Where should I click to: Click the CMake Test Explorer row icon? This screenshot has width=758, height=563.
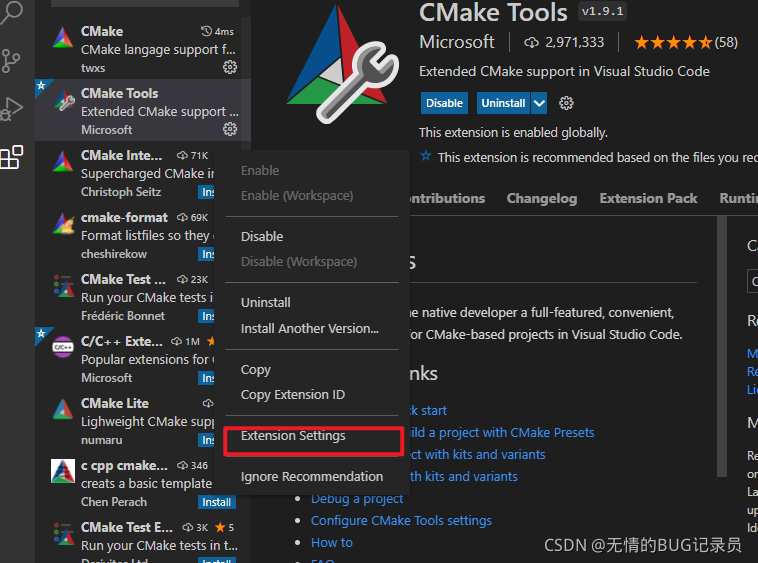point(63,534)
